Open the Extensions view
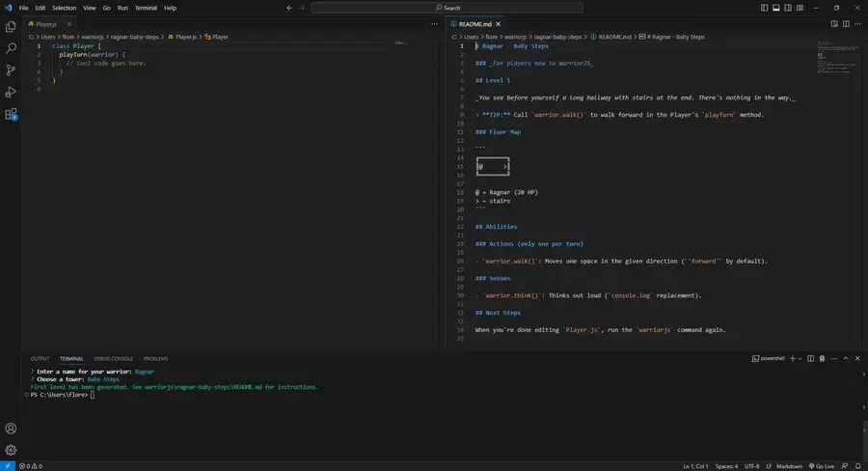868x471 pixels. click(11, 114)
